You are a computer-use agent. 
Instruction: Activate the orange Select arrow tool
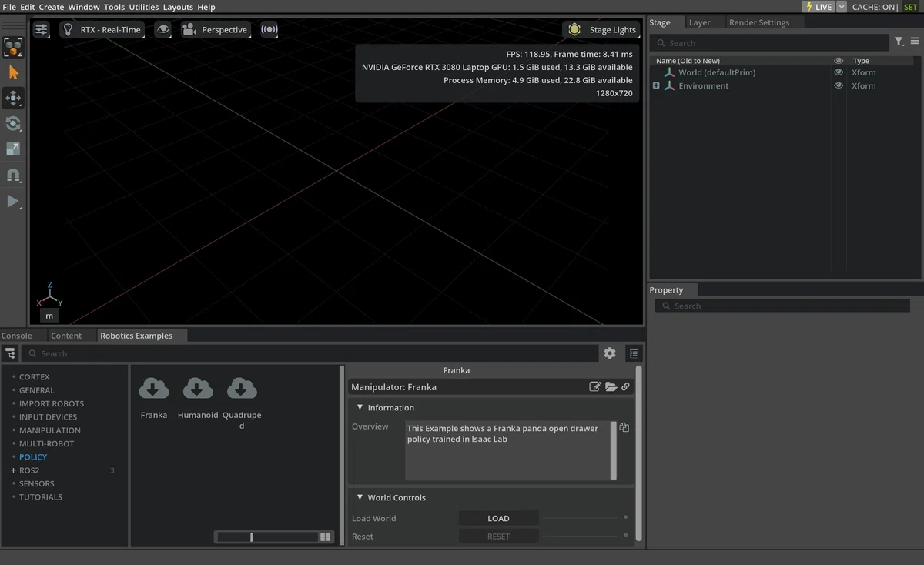13,72
